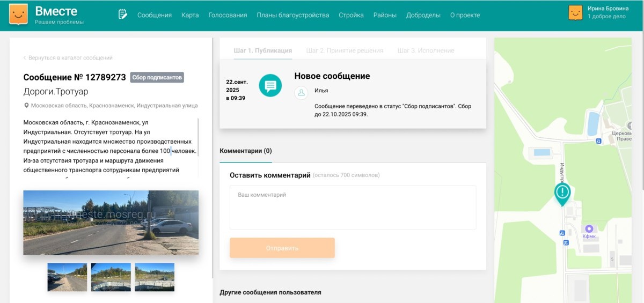Viewport: 644px width, 303px height.
Task: Click the location pin icon beside address
Action: point(26,106)
